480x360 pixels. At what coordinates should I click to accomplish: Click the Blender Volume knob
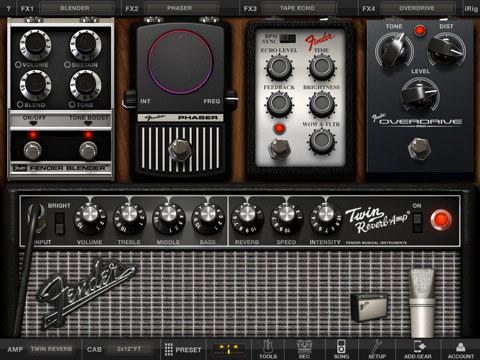35,45
